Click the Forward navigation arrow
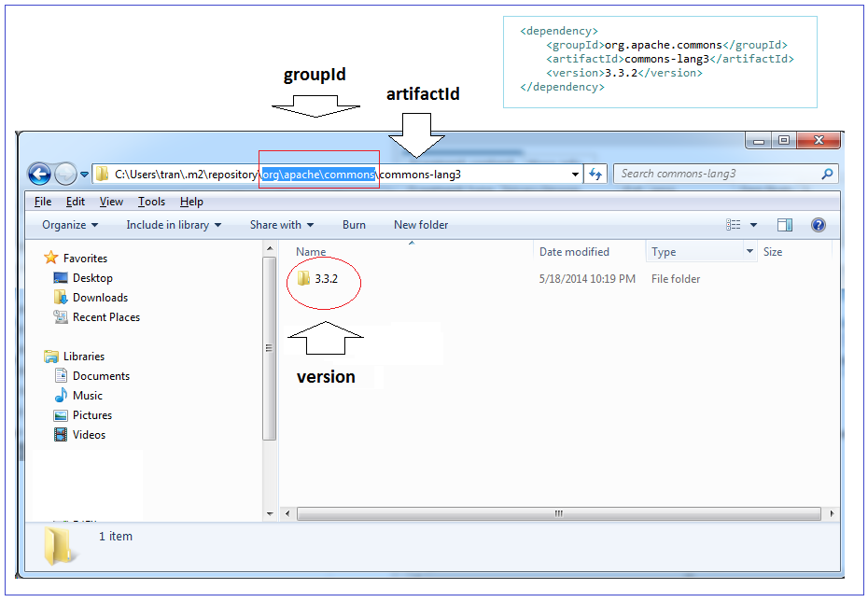Image resolution: width=868 pixels, height=602 pixels. (65, 175)
